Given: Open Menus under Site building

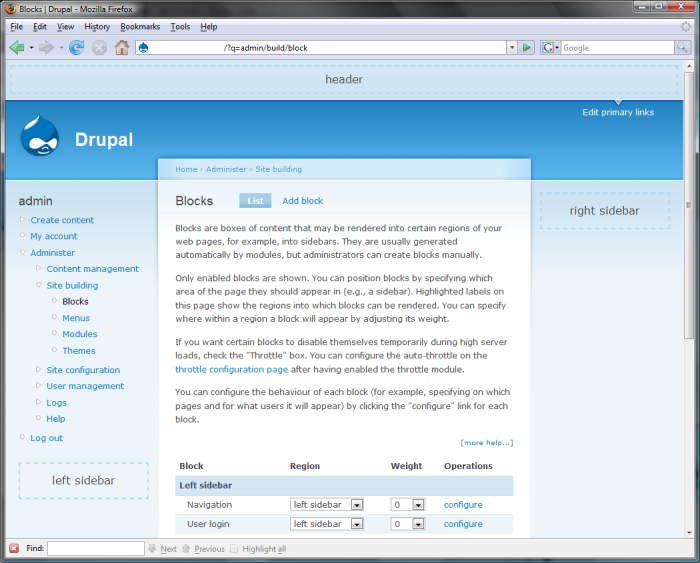Looking at the screenshot, I should [76, 318].
